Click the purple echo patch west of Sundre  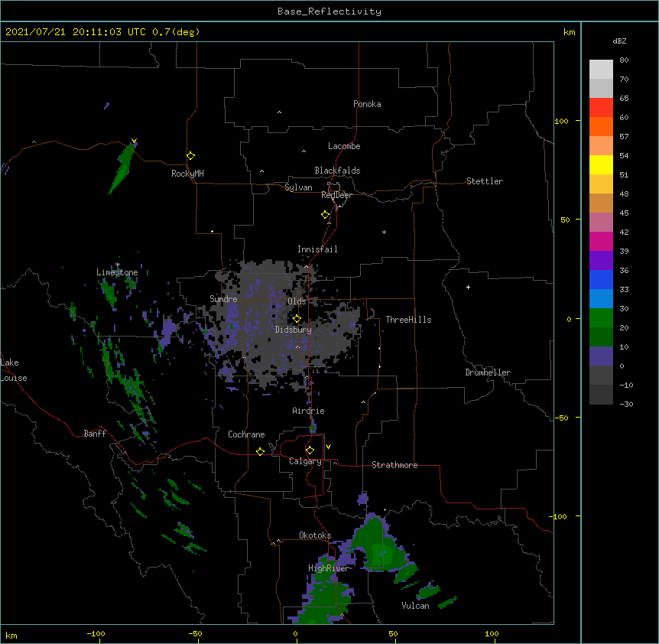point(168,328)
